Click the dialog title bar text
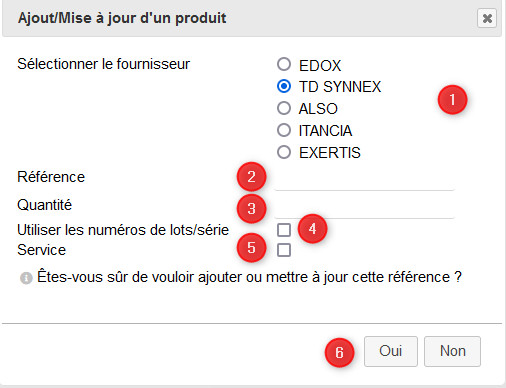This screenshot has width=506, height=388. [122, 18]
